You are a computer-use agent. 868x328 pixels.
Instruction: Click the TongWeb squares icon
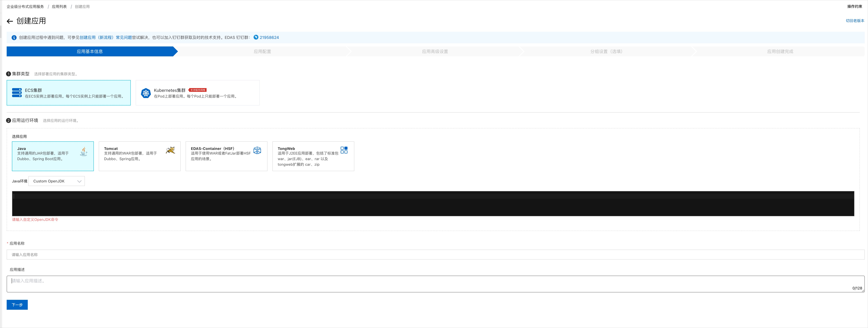tap(344, 150)
